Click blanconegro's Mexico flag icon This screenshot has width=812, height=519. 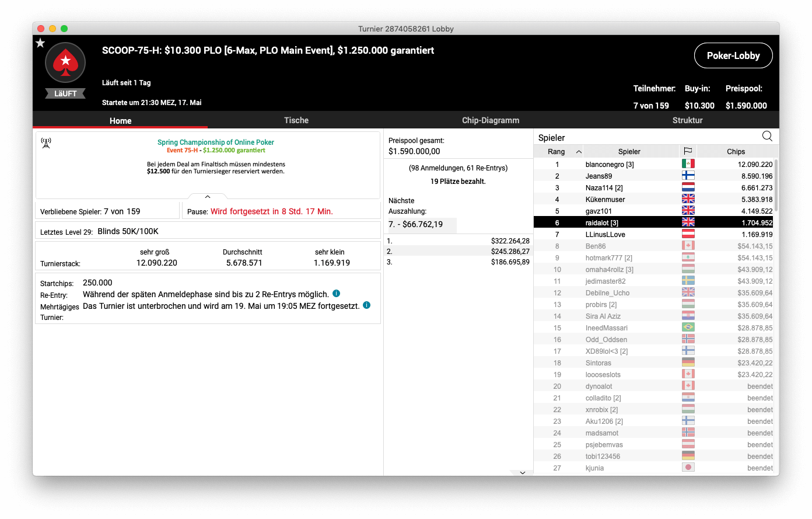coord(688,165)
